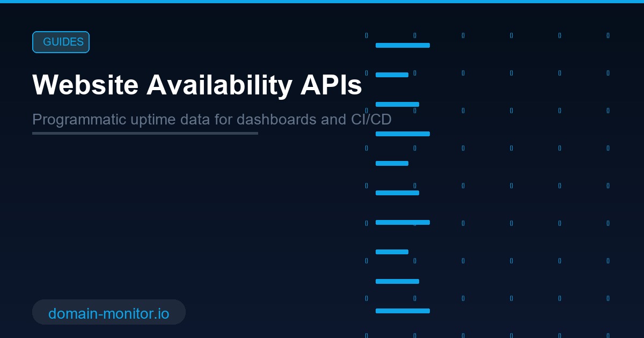
Task: Select the curly-brace icon in top-right corner
Action: point(608,35)
